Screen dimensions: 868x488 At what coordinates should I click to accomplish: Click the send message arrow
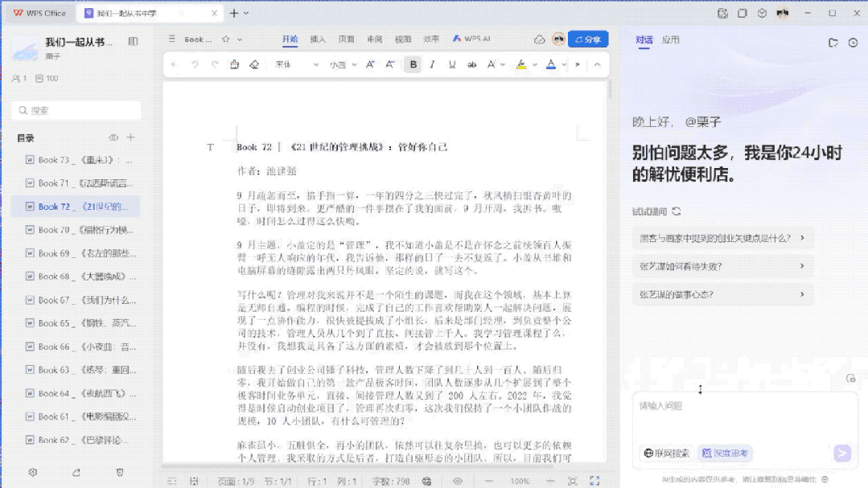click(x=842, y=453)
